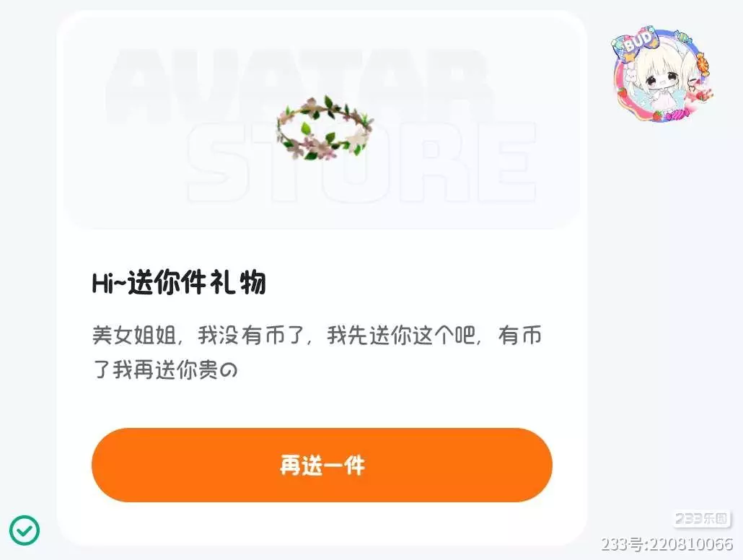Screen dimensions: 743x560
Task: Click the 233号:220810066 ID text
Action: pos(667,544)
